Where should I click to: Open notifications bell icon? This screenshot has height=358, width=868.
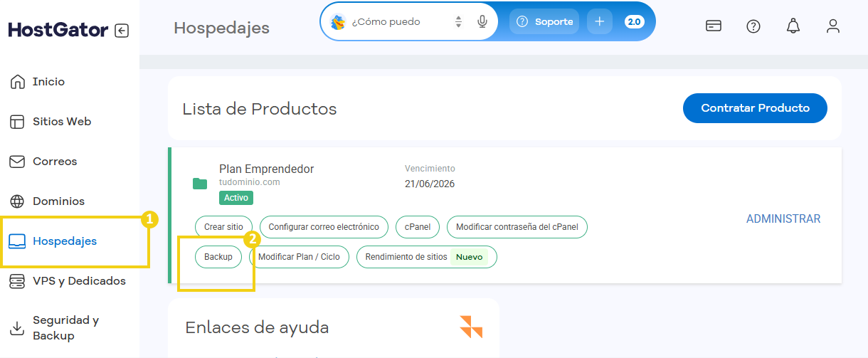click(793, 26)
